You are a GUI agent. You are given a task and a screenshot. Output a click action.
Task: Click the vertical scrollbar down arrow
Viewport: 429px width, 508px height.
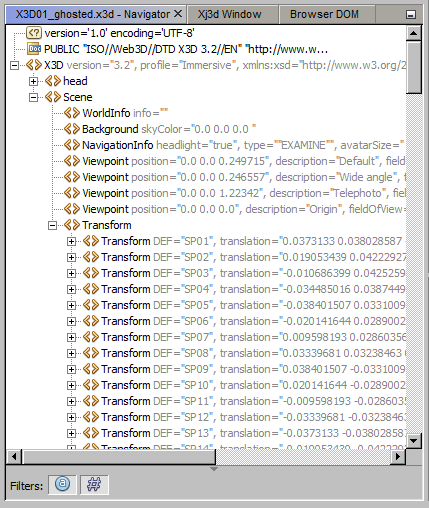tap(414, 441)
